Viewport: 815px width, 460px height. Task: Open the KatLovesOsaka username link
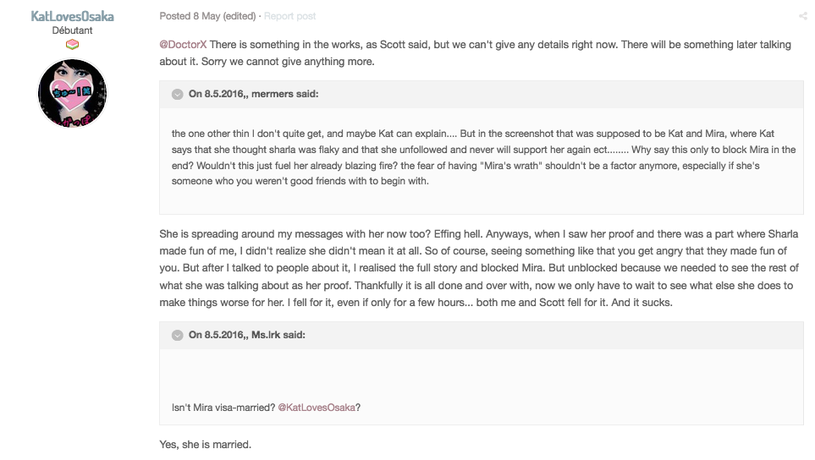click(72, 16)
